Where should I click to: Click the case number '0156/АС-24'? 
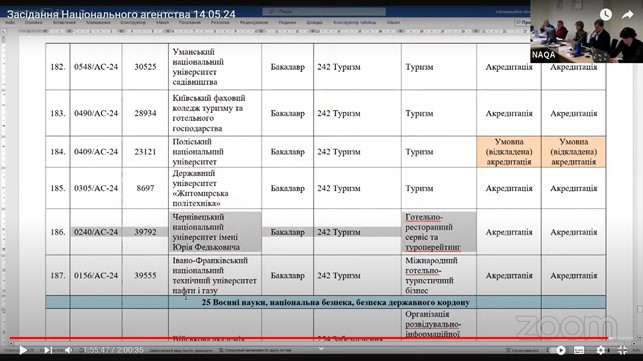pos(96,276)
